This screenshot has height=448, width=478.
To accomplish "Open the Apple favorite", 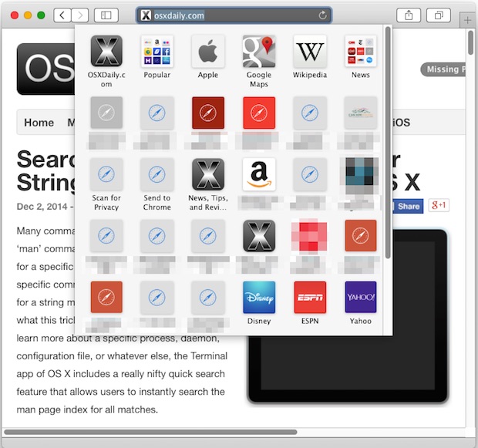I will 208,57.
